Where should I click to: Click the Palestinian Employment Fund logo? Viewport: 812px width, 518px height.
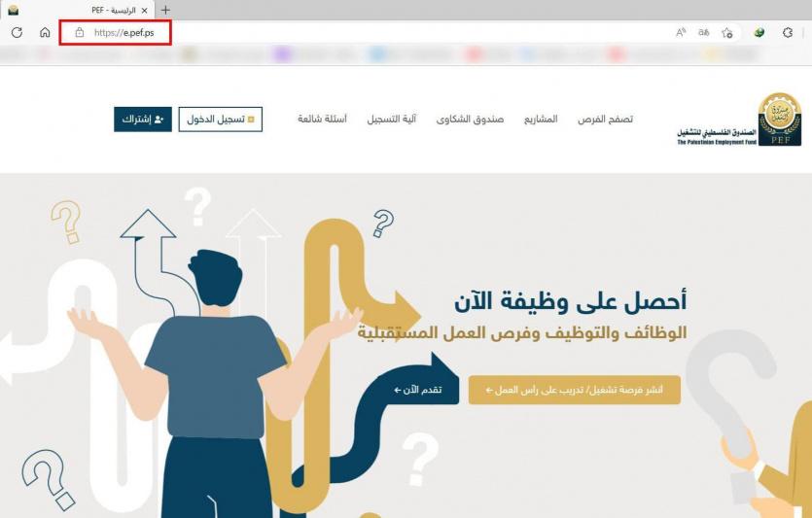(x=739, y=120)
